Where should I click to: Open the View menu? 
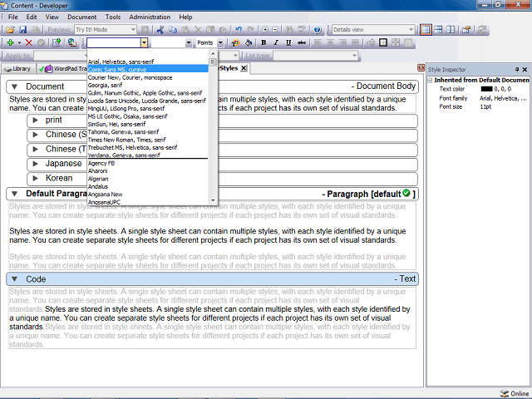[52, 17]
